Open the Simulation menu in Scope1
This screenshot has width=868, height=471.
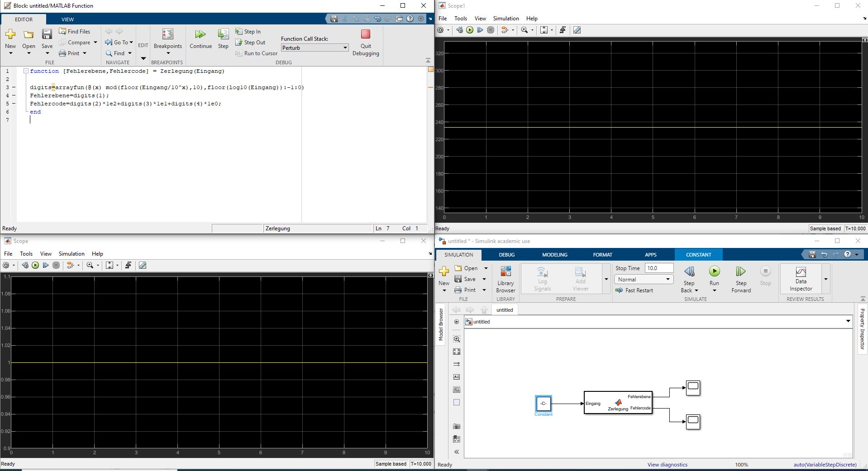click(x=506, y=19)
